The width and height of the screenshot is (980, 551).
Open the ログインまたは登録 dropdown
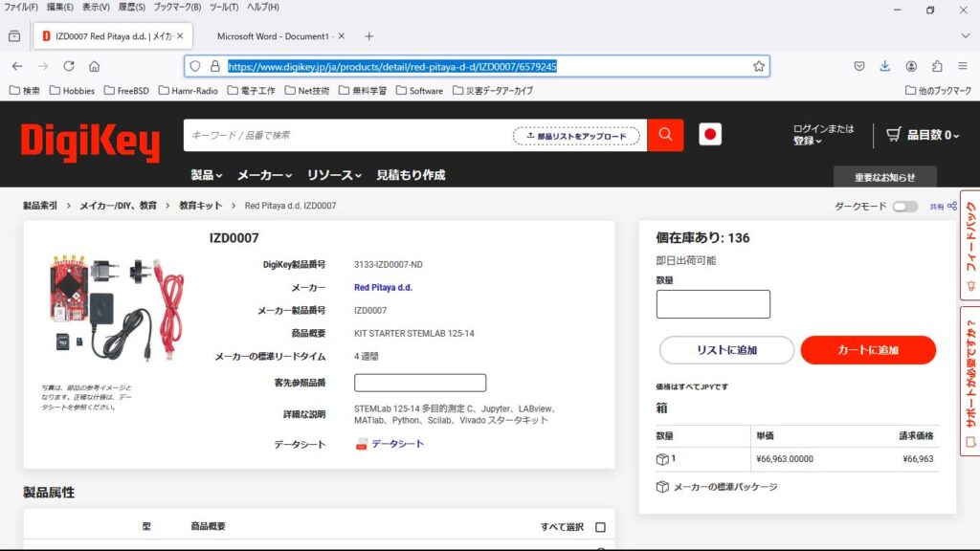(x=822, y=134)
